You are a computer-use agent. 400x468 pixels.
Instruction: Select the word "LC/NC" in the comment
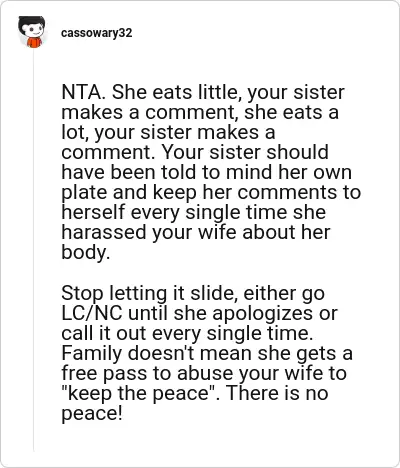pyautogui.click(x=92, y=313)
